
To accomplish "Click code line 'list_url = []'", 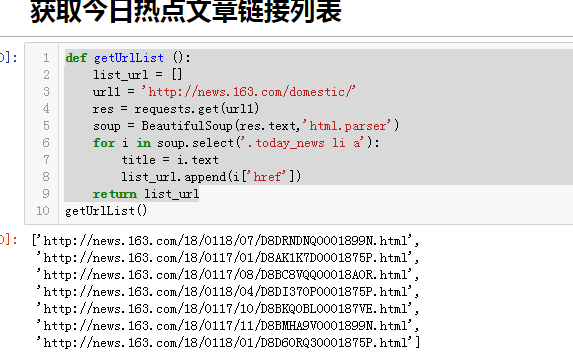I will [137, 75].
